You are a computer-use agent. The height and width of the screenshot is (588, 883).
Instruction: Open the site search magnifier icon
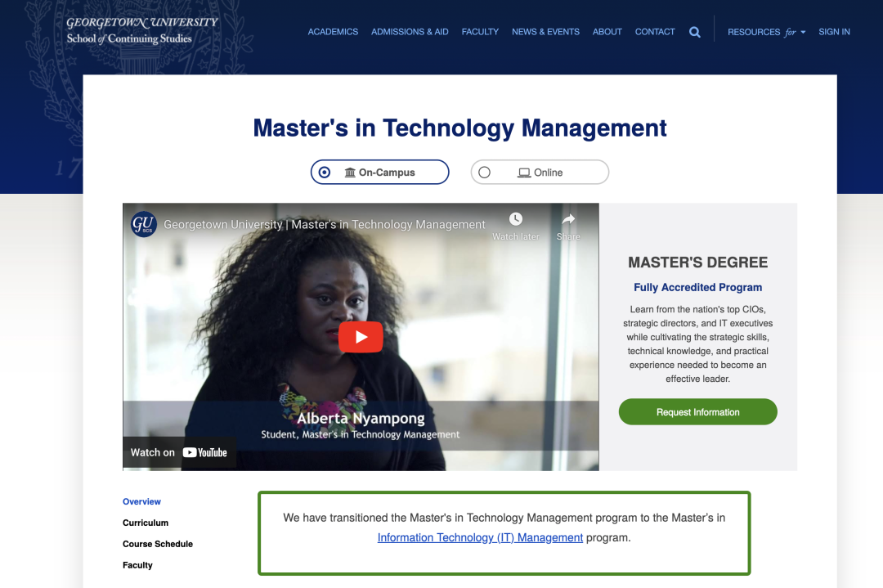(x=694, y=32)
